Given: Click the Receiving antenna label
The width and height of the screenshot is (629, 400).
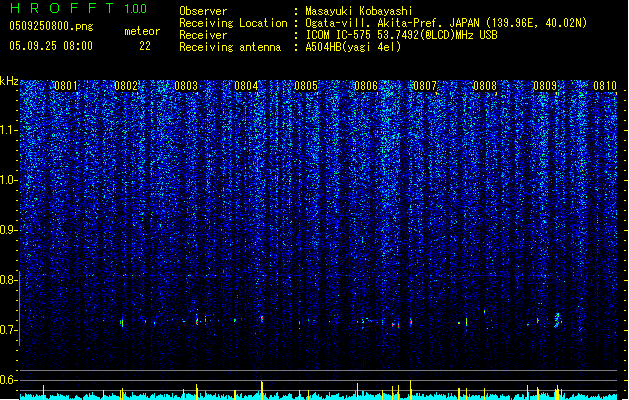Looking at the screenshot, I should 230,47.
